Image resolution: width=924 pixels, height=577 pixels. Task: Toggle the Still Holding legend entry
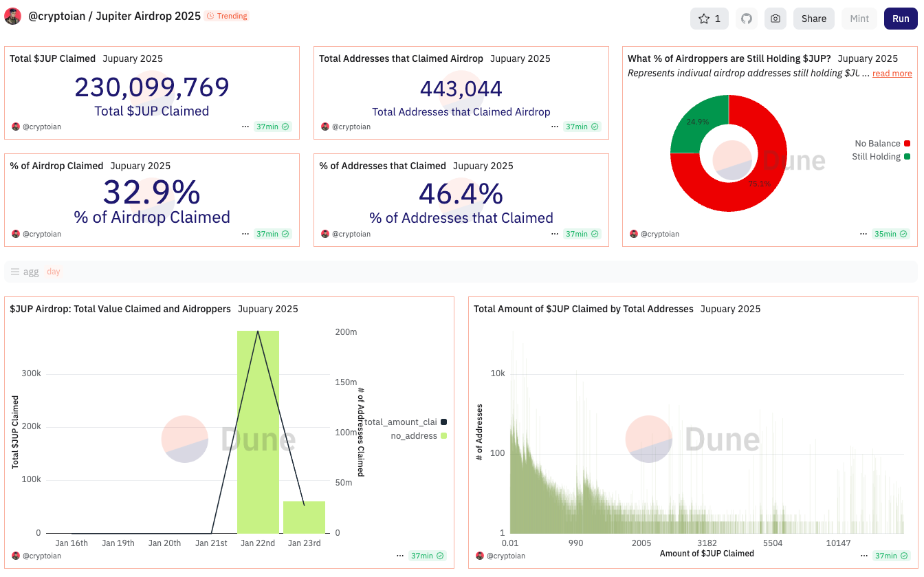881,157
